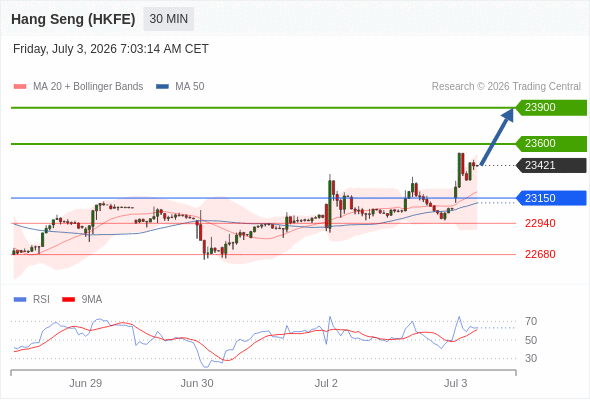
Task: Click the blue RSI legend swatch
Action: (20, 300)
